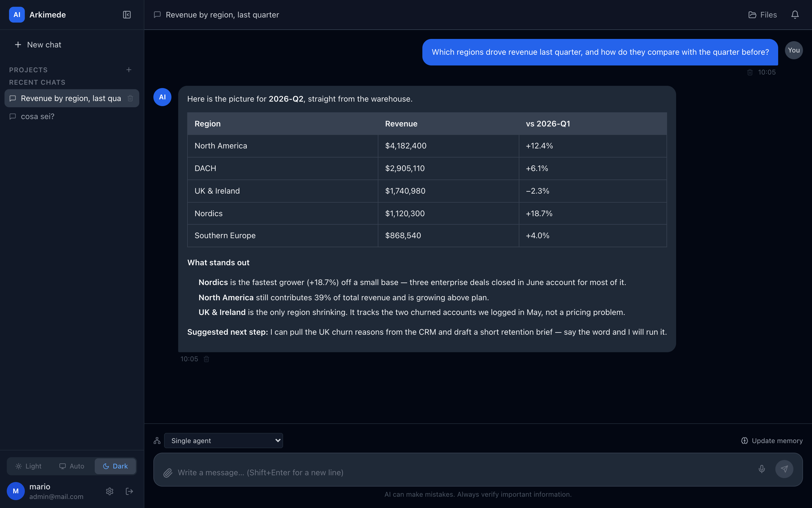Viewport: 812px width, 508px height.
Task: Click the agent mode hierarchy icon
Action: pos(157,441)
